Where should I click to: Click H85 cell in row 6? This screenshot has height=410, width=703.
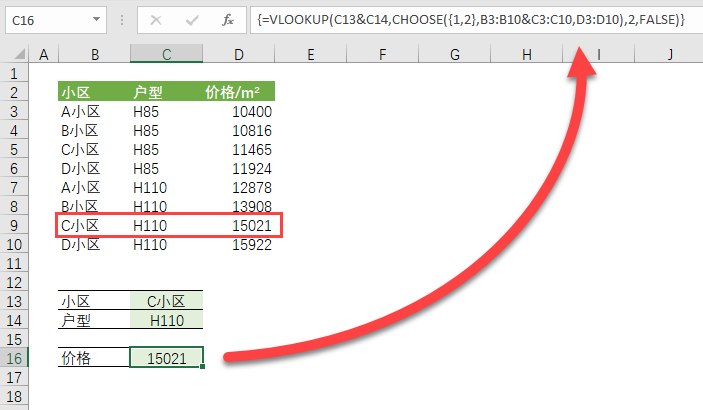point(166,168)
